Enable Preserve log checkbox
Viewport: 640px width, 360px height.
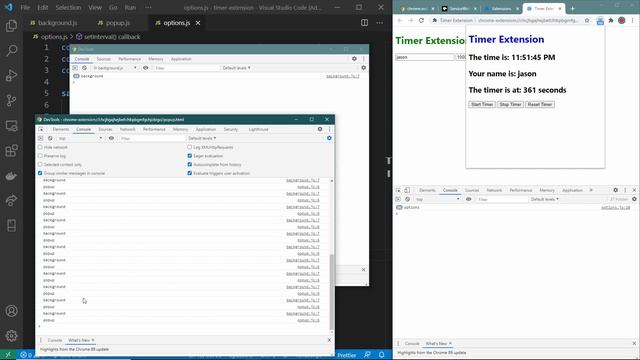pos(40,156)
